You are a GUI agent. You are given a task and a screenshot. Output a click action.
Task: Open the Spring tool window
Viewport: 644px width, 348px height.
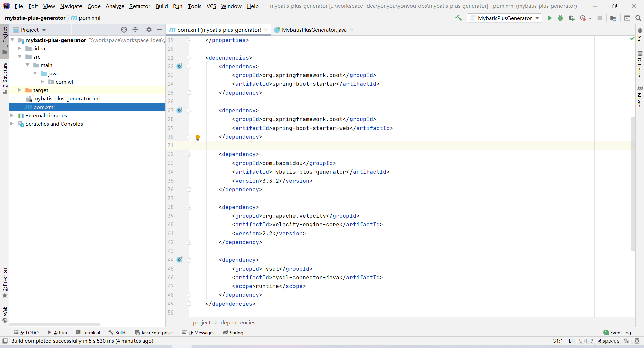[233, 332]
